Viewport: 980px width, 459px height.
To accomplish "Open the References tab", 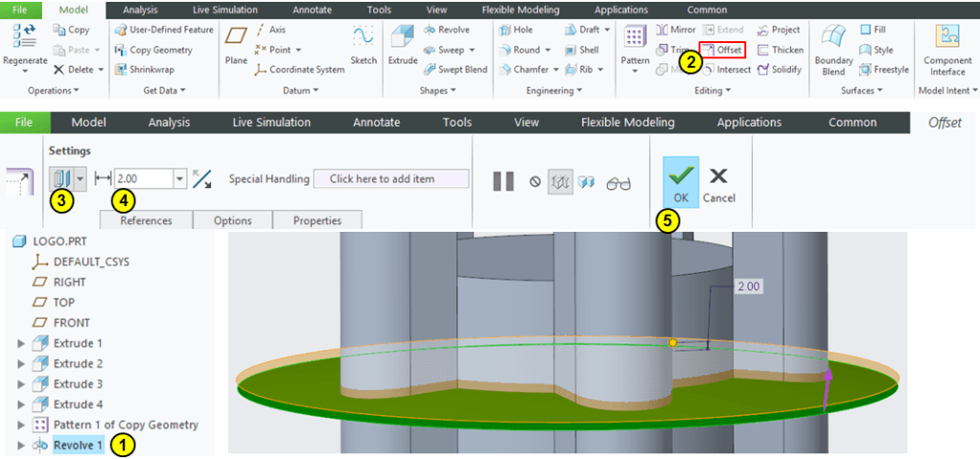I will coord(146,220).
